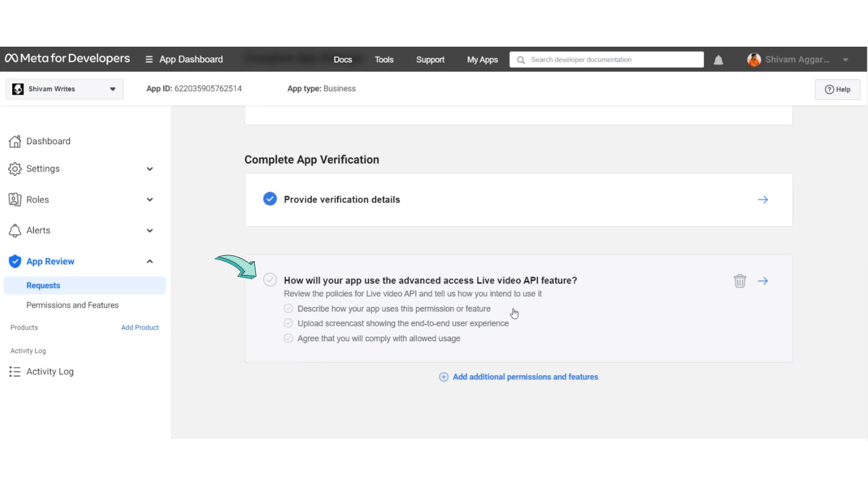The height and width of the screenshot is (488, 868).
Task: Expand the Settings section chevron
Action: [150, 169]
